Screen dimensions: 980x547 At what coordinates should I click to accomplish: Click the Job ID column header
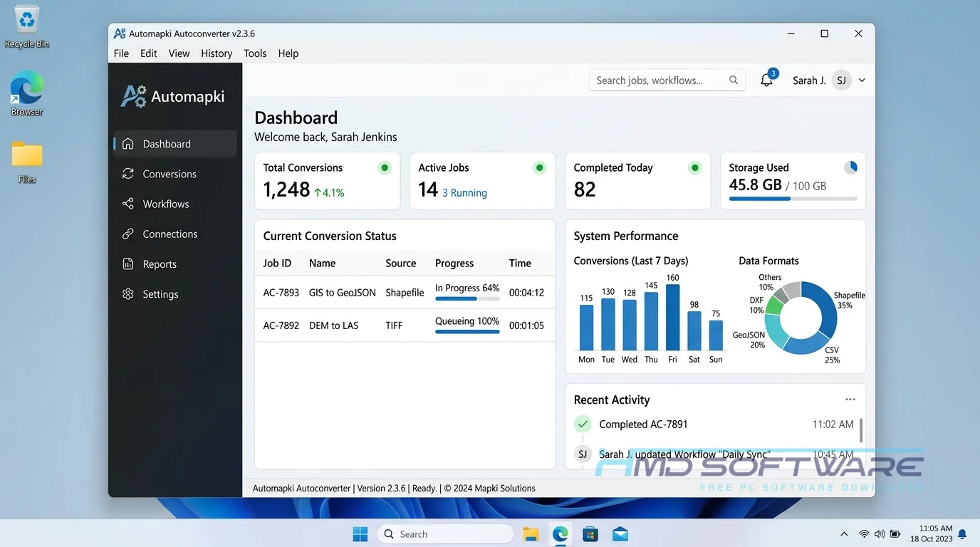pyautogui.click(x=277, y=263)
